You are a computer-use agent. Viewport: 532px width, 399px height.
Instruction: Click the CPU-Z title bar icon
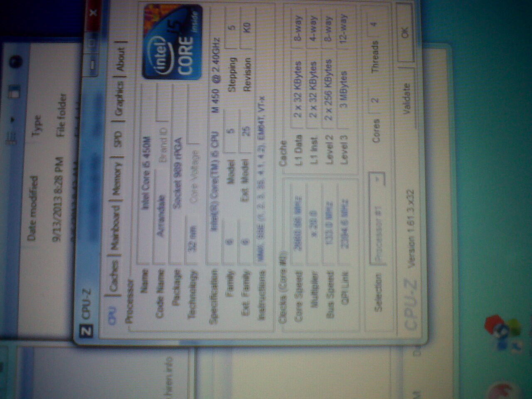86,331
